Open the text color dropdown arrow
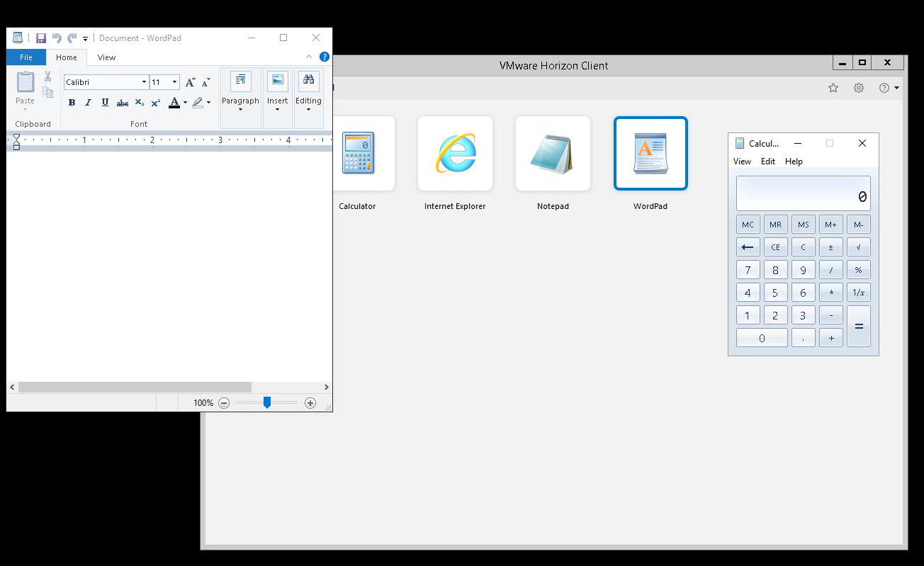The width and height of the screenshot is (924, 566). click(x=185, y=103)
